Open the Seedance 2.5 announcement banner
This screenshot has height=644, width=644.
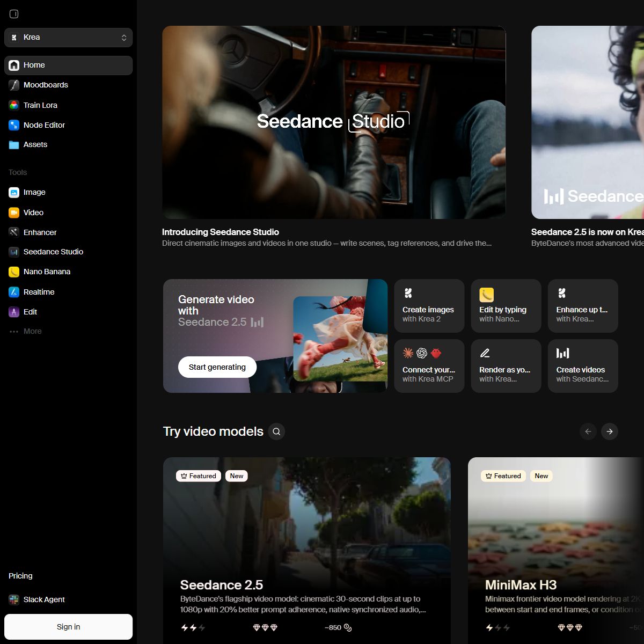click(x=588, y=122)
